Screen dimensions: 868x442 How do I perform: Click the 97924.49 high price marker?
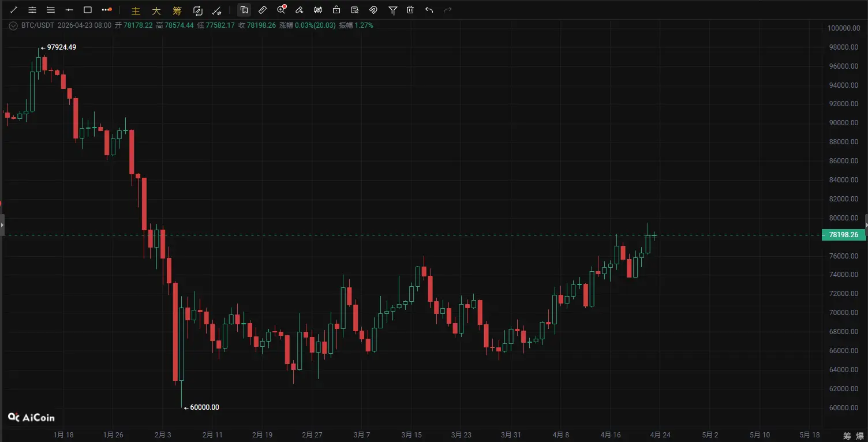click(x=61, y=47)
